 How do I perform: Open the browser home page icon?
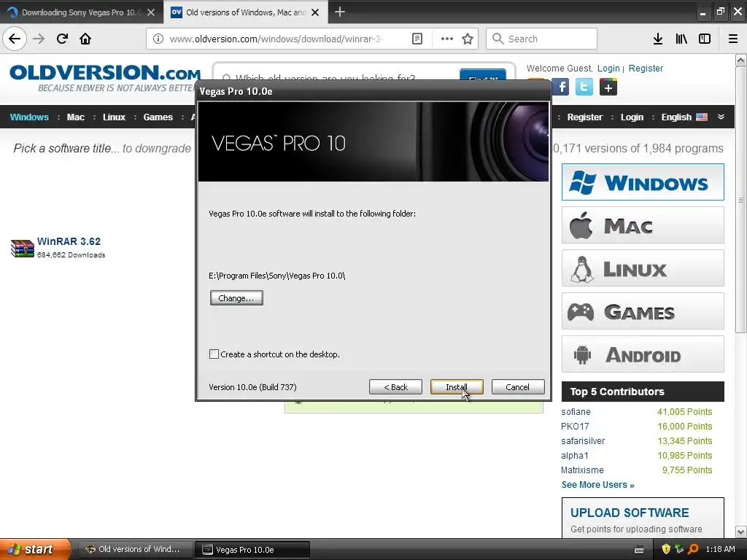pyautogui.click(x=85, y=39)
